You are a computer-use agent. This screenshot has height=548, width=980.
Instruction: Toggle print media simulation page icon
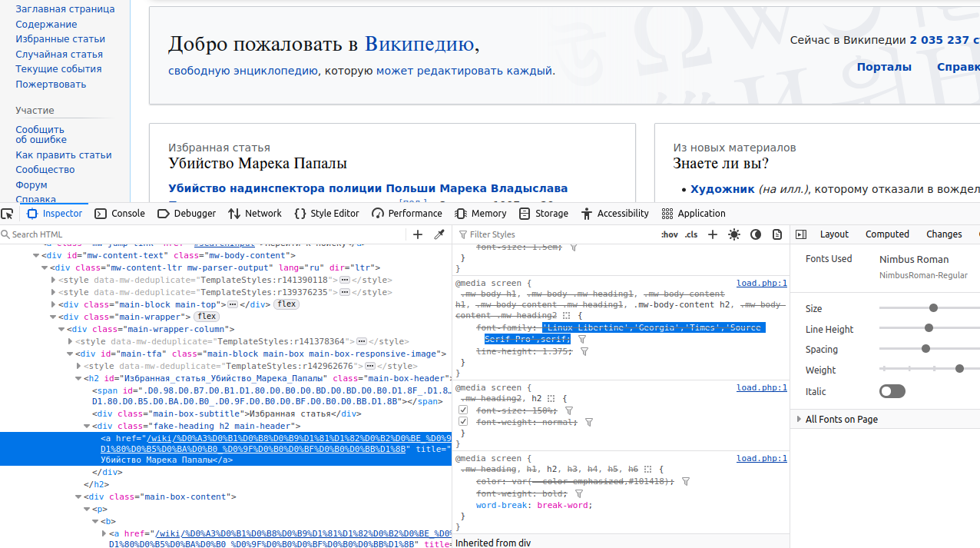point(777,234)
